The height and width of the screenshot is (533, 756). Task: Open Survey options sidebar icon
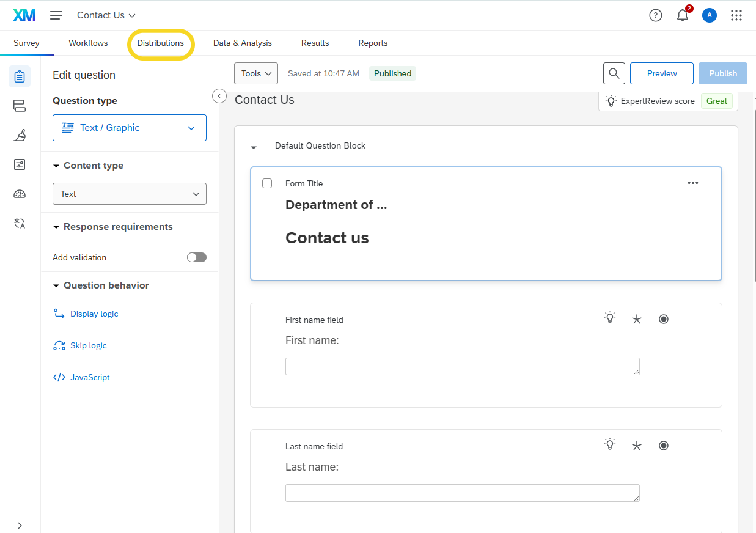20,164
